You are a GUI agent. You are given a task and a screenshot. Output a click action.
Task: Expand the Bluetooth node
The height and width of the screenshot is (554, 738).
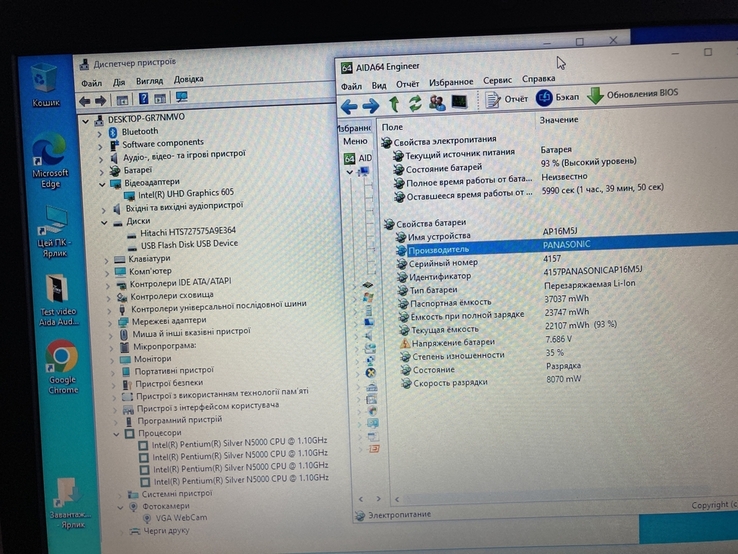[99, 134]
